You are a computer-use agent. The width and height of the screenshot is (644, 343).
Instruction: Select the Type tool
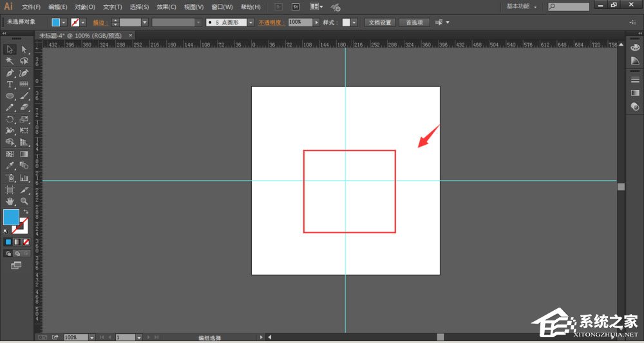(10, 84)
